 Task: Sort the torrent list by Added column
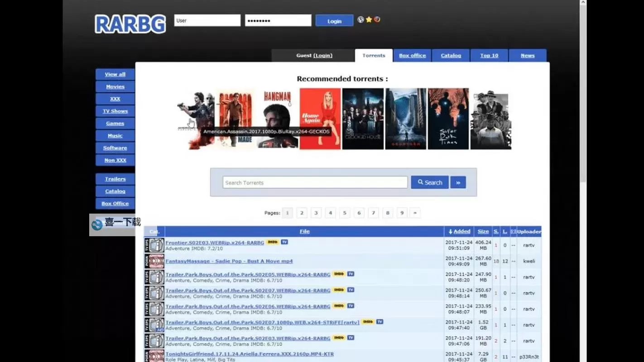[459, 232]
